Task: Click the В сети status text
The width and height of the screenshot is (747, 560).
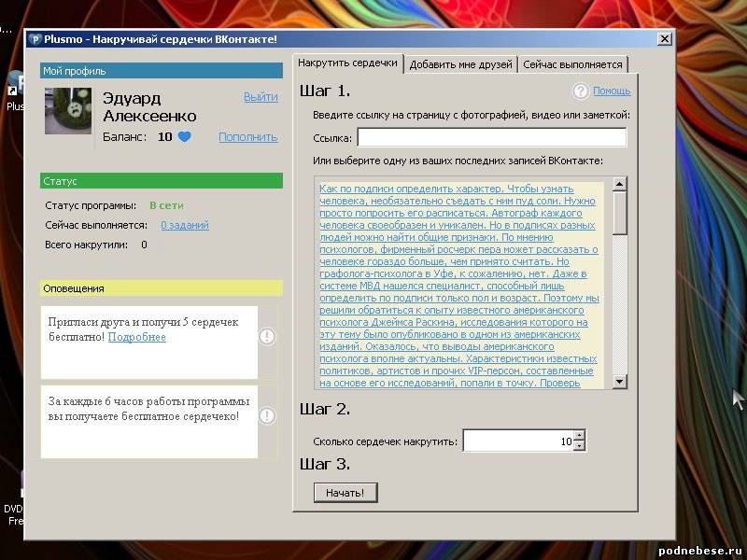Action: pyautogui.click(x=166, y=205)
